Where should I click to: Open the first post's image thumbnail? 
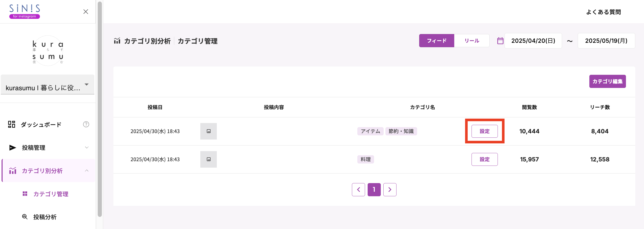(x=209, y=131)
